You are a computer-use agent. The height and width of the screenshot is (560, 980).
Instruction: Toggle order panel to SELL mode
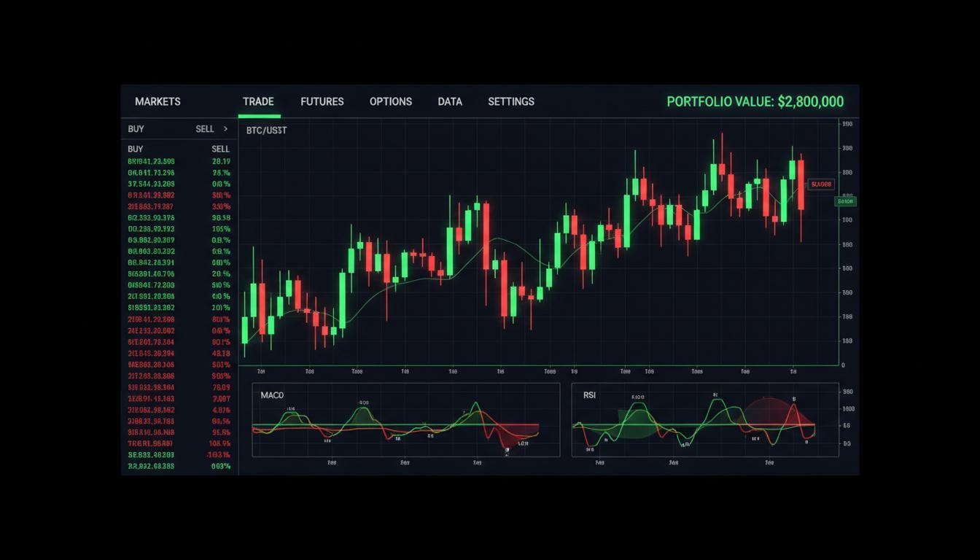(205, 129)
